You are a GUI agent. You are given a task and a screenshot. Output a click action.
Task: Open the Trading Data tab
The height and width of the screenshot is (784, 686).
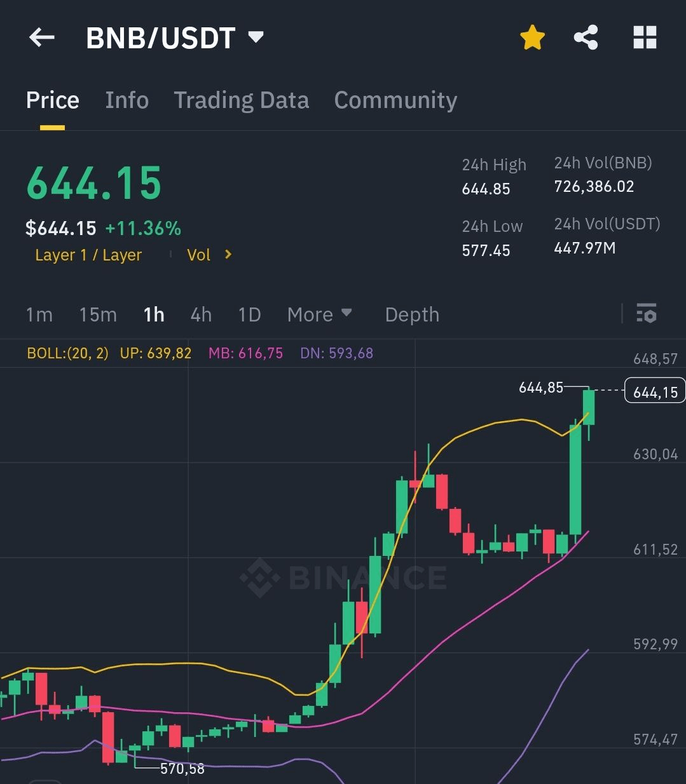pyautogui.click(x=241, y=100)
